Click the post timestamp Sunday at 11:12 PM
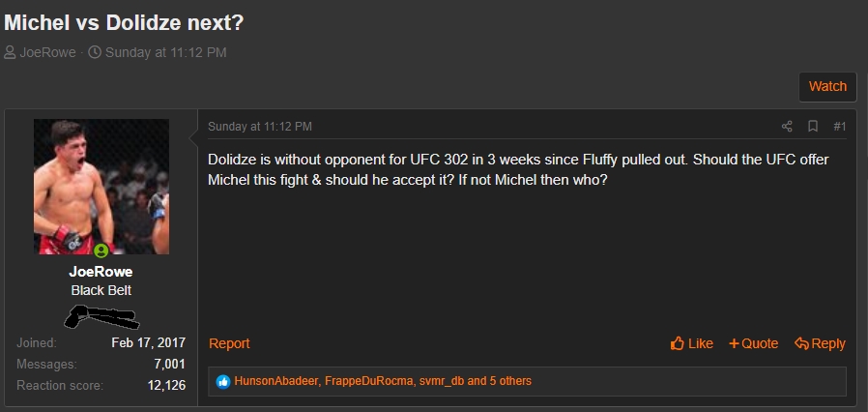 260,127
